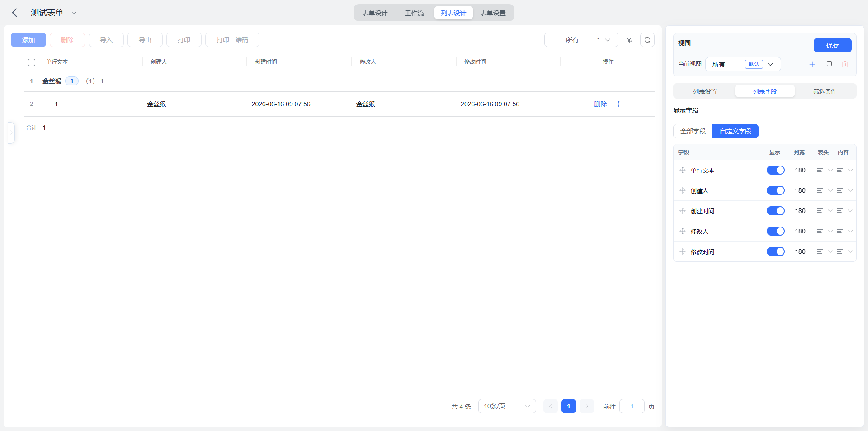
Task: Switch to 工作流 tab
Action: (x=414, y=13)
